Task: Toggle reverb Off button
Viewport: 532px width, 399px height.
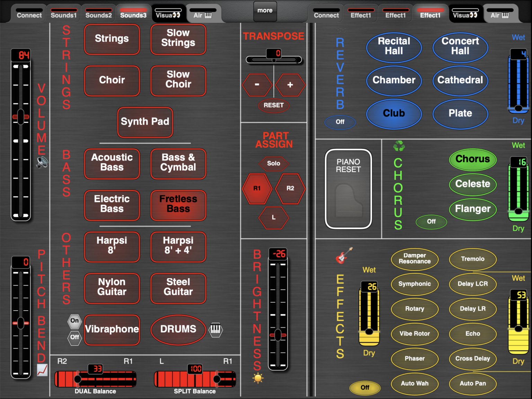Action: click(x=340, y=122)
